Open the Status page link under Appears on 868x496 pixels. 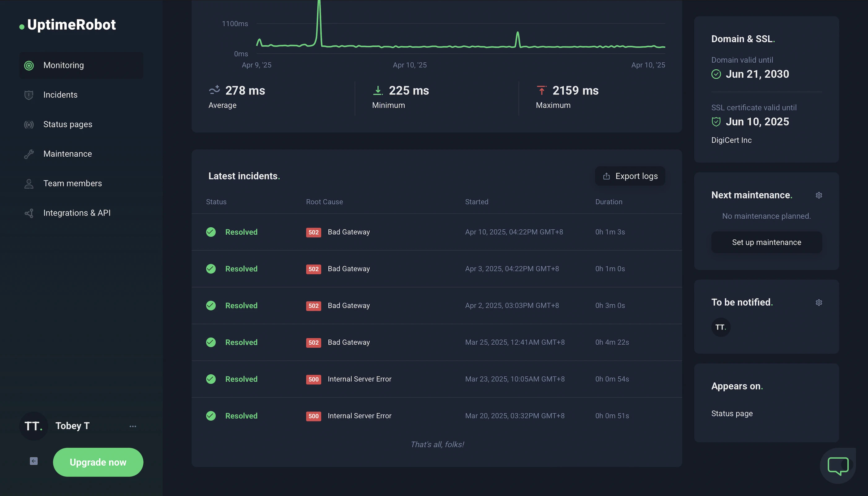[732, 414]
